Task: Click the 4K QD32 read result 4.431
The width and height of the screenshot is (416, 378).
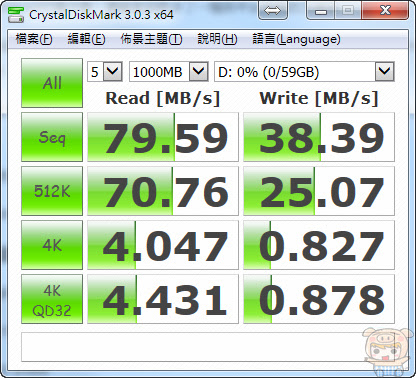Action: (x=163, y=299)
